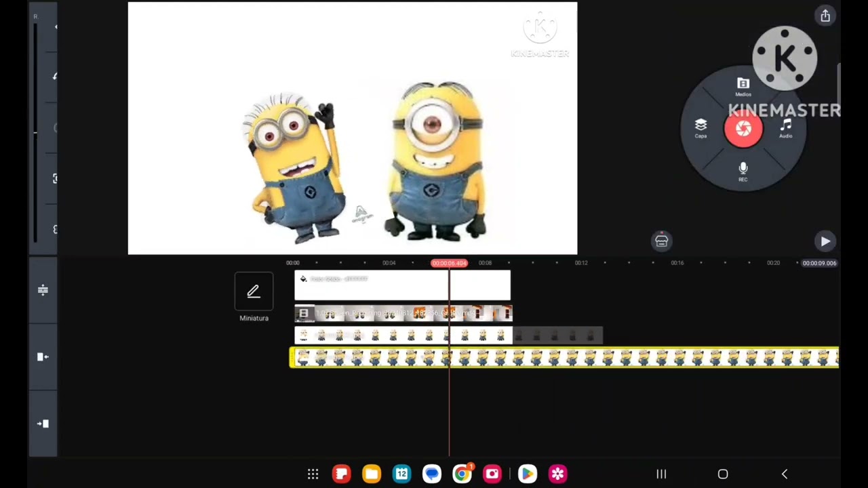
Task: Open the Audio browser
Action: click(785, 128)
